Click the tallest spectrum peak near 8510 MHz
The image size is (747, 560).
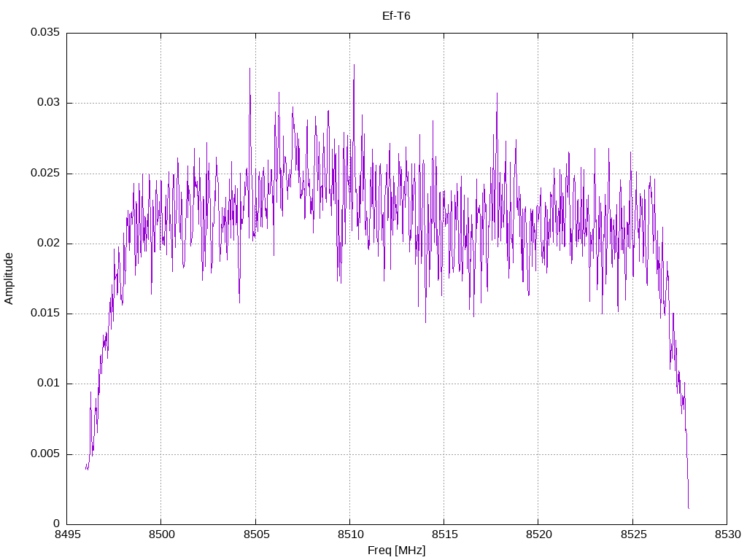[354, 65]
